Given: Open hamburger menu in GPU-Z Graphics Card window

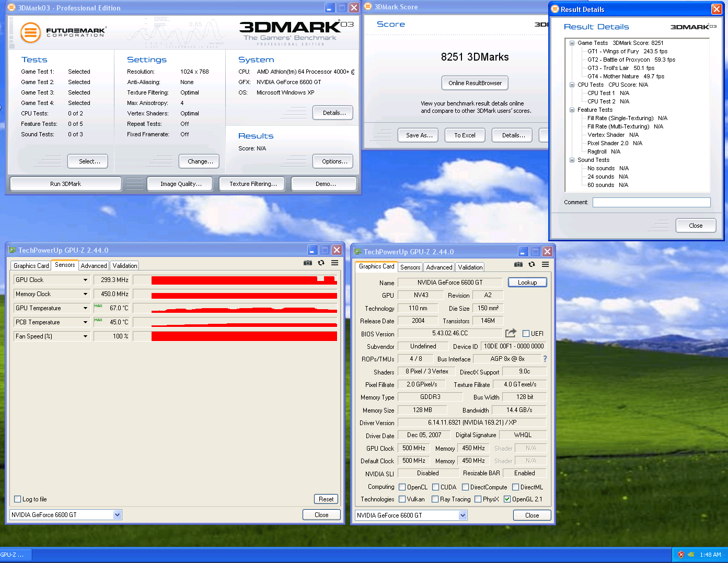Looking at the screenshot, I should [546, 264].
